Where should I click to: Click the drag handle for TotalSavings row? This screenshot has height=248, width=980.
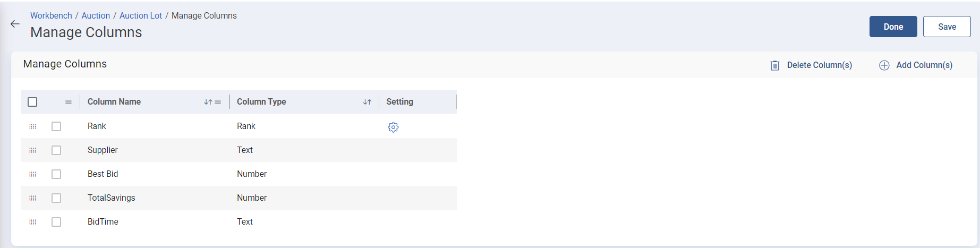32,198
